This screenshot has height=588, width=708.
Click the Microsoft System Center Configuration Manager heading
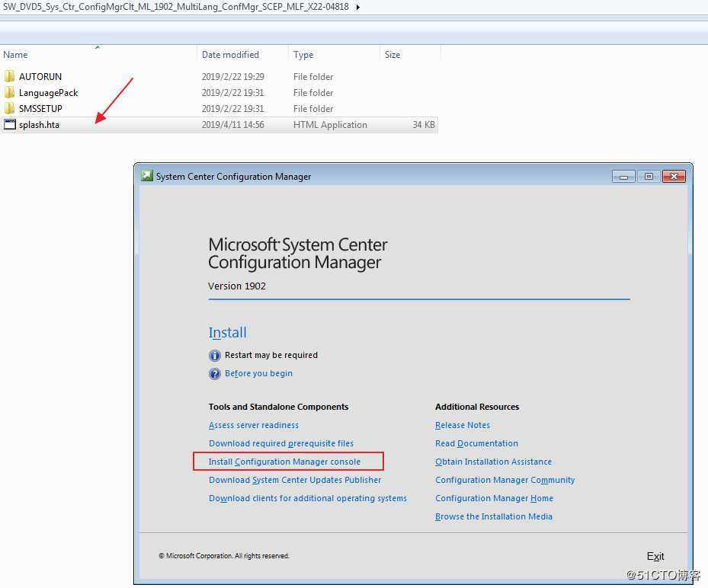click(x=298, y=254)
